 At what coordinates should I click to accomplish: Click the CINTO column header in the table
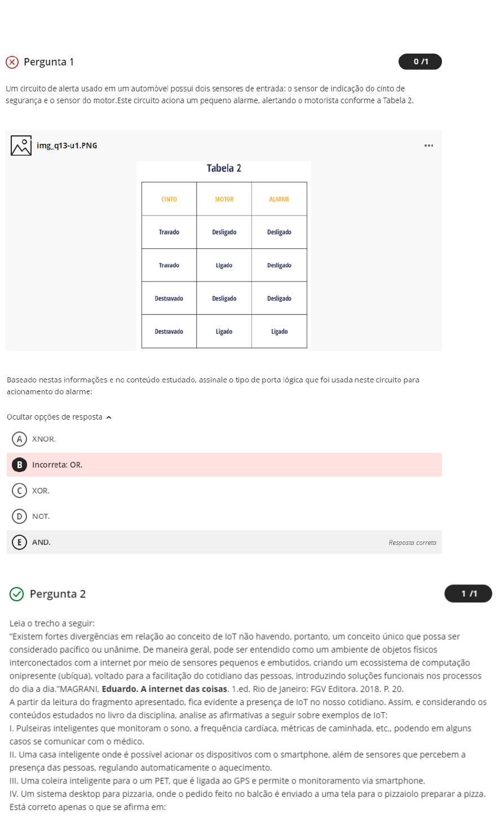point(169,199)
